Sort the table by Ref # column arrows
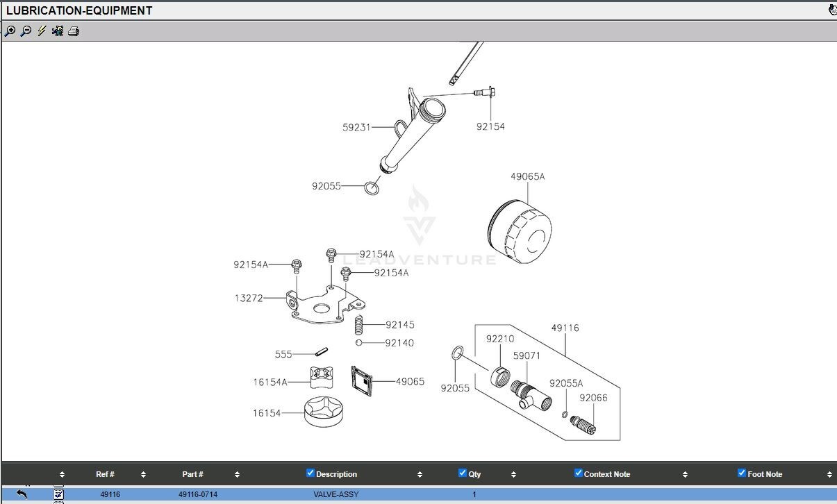Screen dimensions: 837x504 (143, 475)
